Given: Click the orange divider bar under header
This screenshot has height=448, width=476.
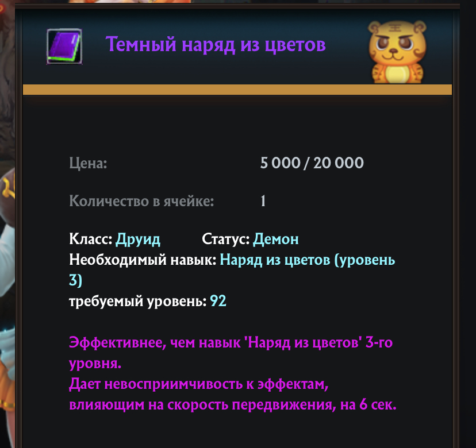Looking at the screenshot, I should (237, 90).
